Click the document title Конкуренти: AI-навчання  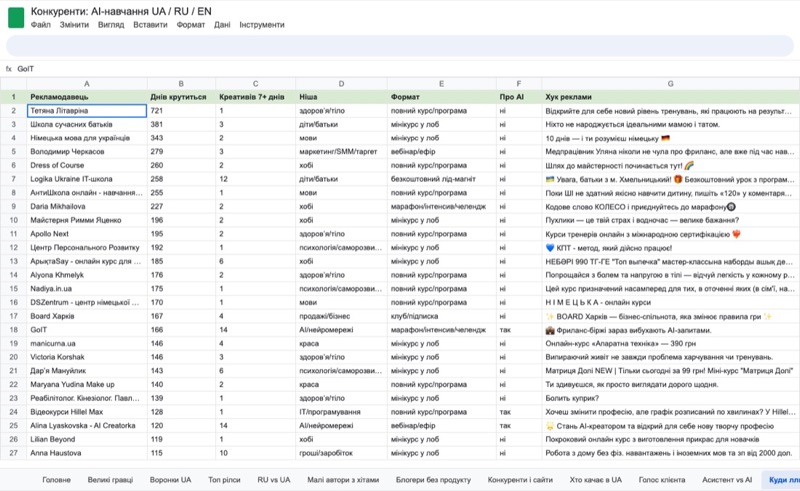click(121, 11)
